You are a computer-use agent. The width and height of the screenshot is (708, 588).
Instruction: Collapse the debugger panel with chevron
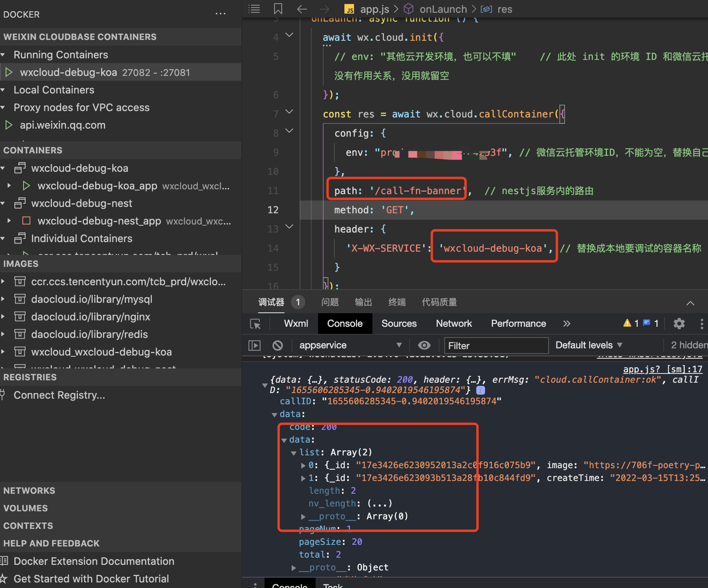(x=690, y=303)
